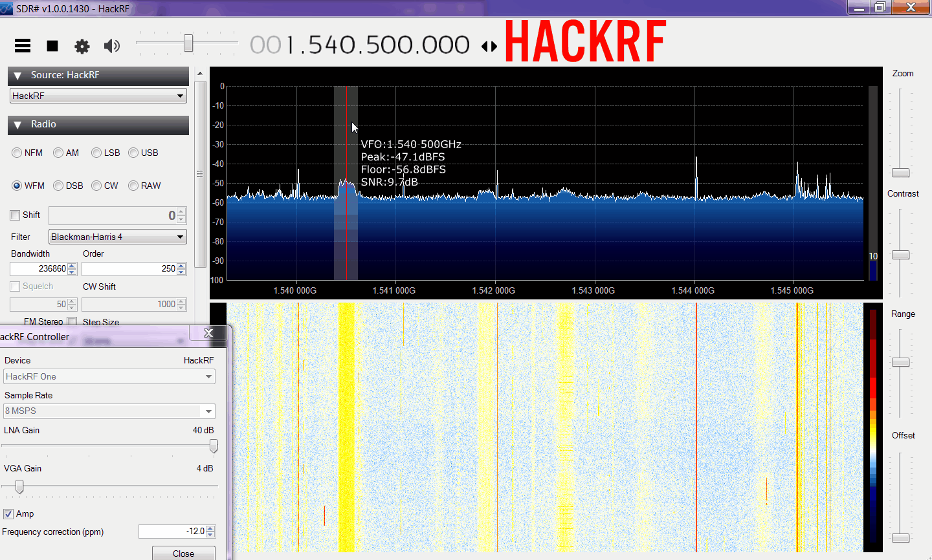Open the hamburger main menu
Viewport: 932px width, 560px height.
click(23, 45)
